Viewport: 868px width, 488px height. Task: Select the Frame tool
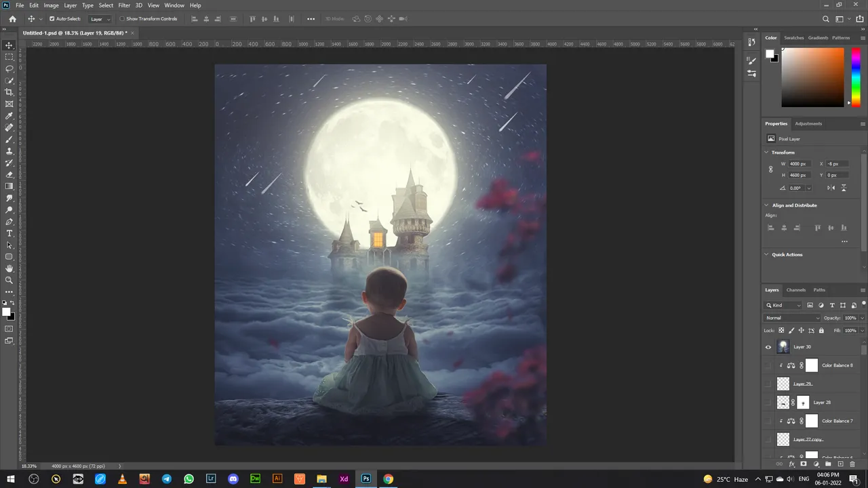click(9, 104)
